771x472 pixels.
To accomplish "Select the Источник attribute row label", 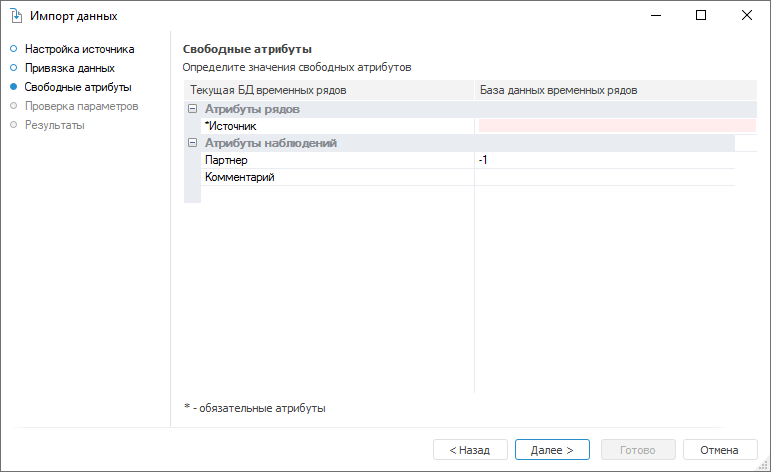I will [x=231, y=126].
